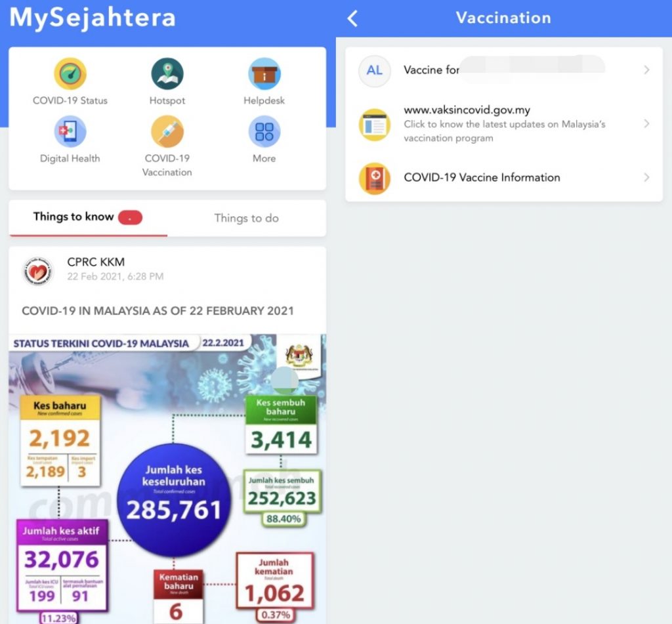672x624 pixels.
Task: Expand COVID-19 Vaccine Information chevron
Action: click(646, 177)
